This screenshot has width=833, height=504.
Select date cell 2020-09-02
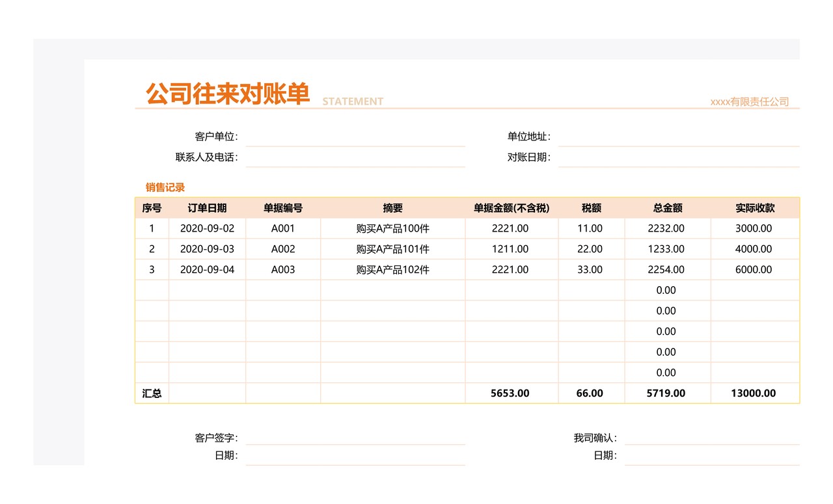click(207, 229)
